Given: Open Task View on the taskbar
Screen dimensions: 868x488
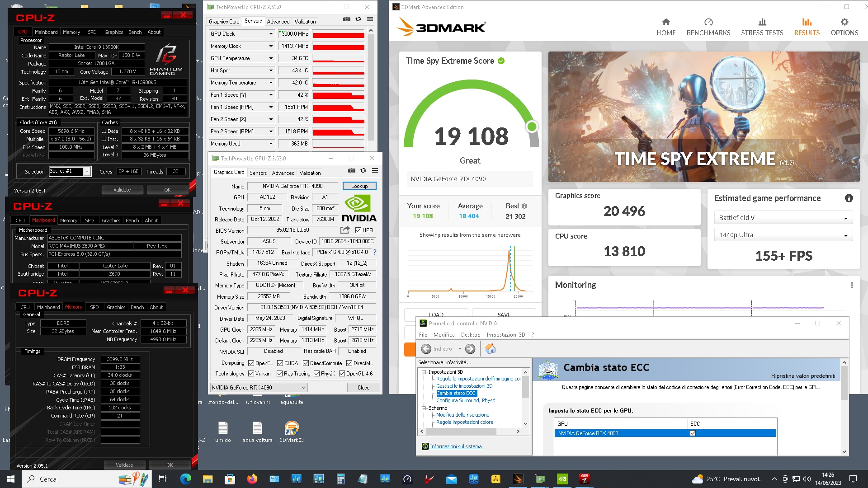Looking at the screenshot, I should (163, 479).
